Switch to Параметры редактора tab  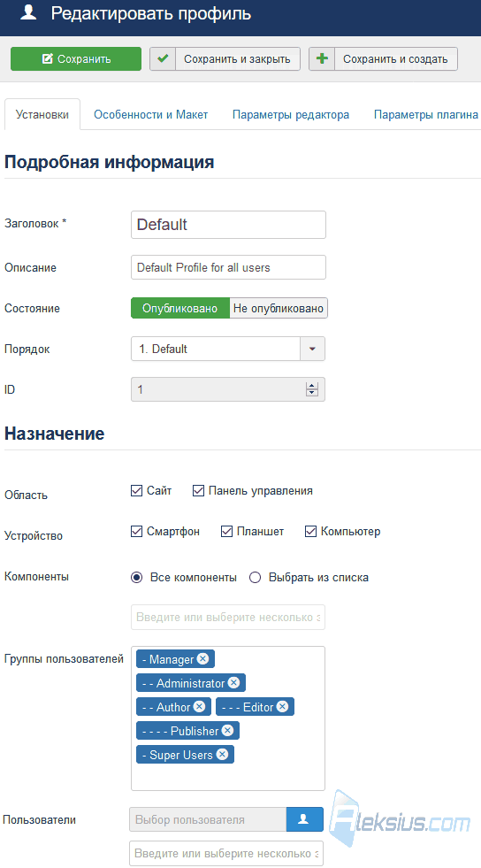(291, 115)
